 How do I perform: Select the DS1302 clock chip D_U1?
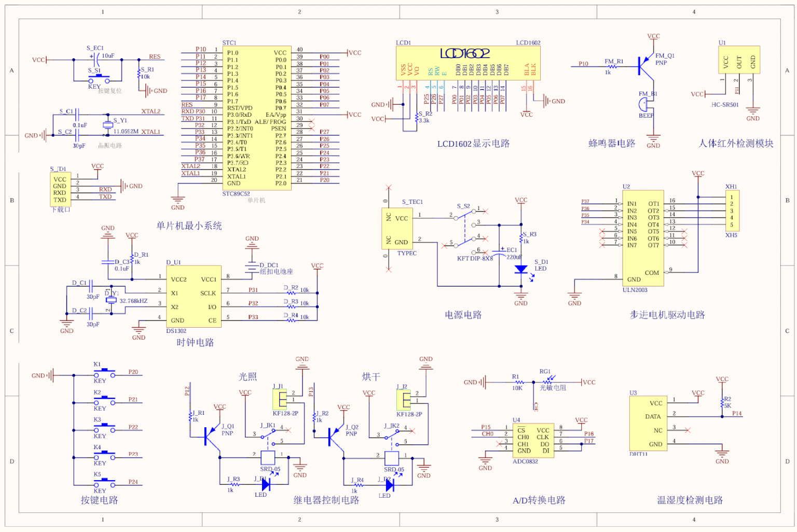[194, 297]
